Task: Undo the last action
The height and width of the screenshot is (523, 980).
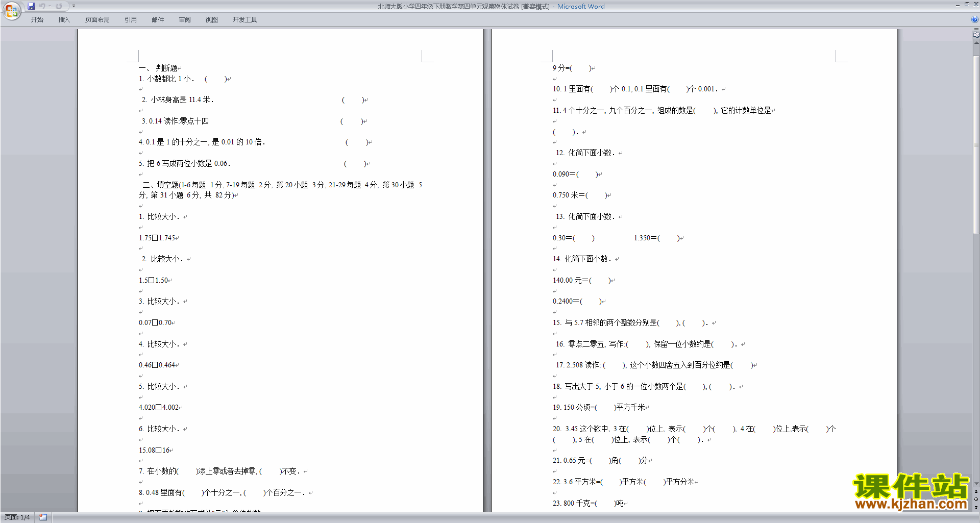Action: tap(42, 6)
